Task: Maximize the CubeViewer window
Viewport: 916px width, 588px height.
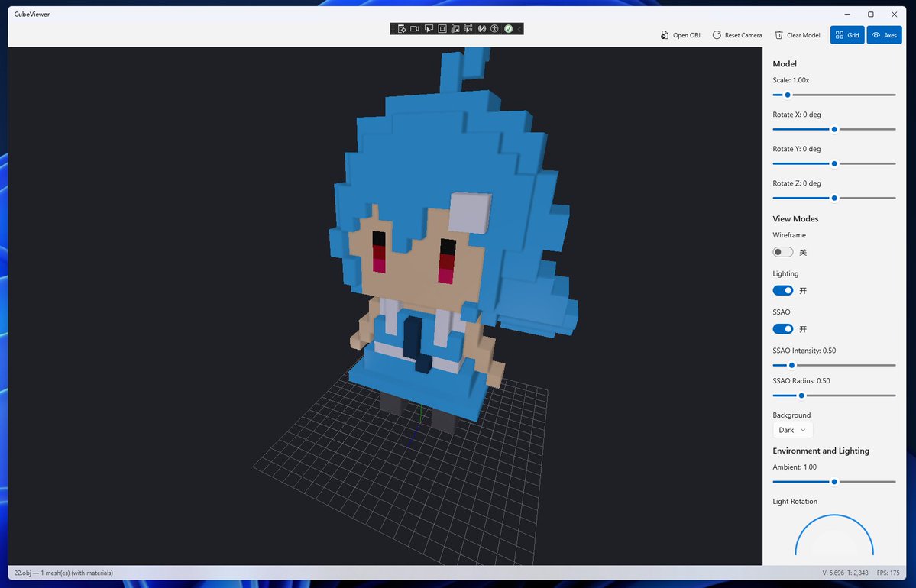Action: 870,14
